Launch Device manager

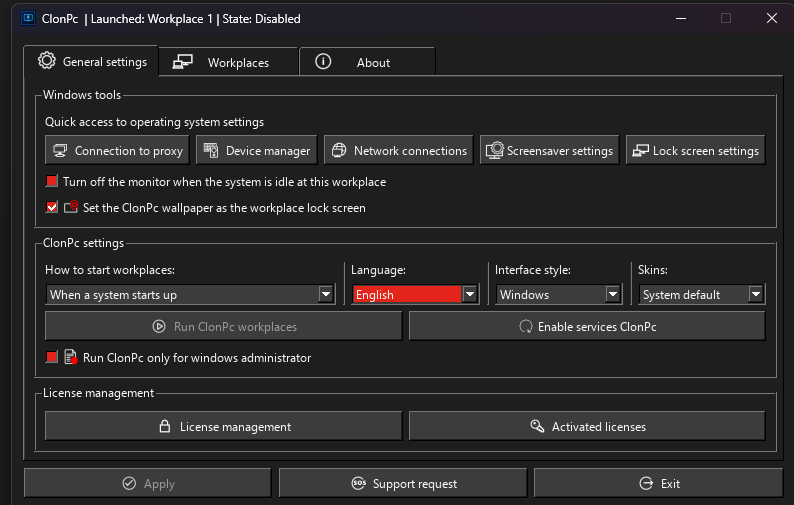tap(256, 150)
